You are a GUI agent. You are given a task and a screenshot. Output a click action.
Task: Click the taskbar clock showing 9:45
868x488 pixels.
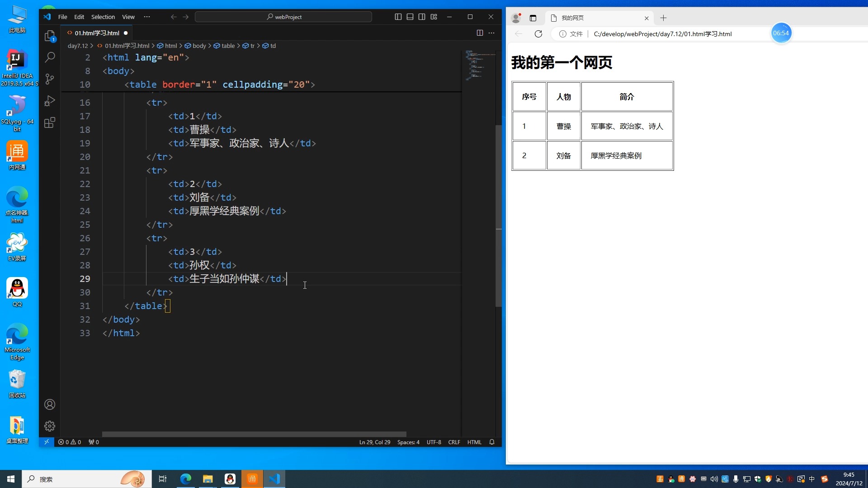849,479
